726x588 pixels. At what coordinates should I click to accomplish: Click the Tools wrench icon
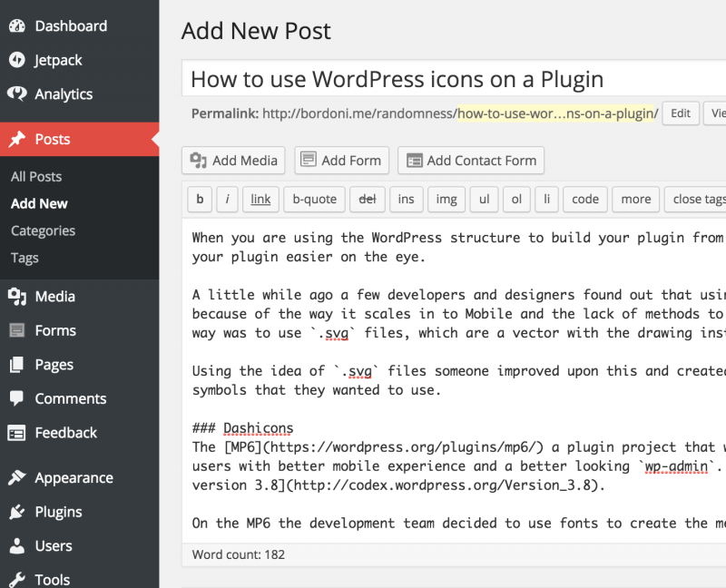click(17, 579)
